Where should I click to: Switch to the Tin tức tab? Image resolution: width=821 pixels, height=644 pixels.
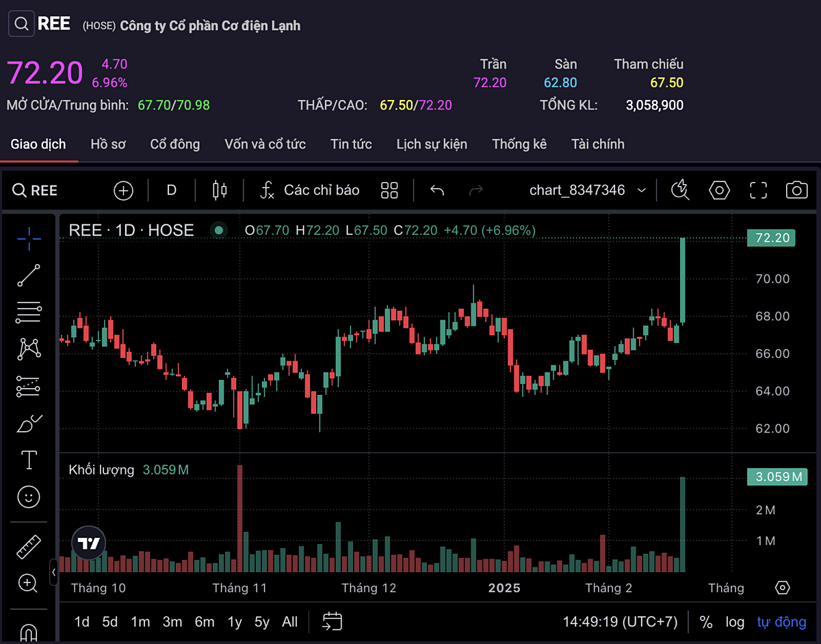click(x=351, y=144)
